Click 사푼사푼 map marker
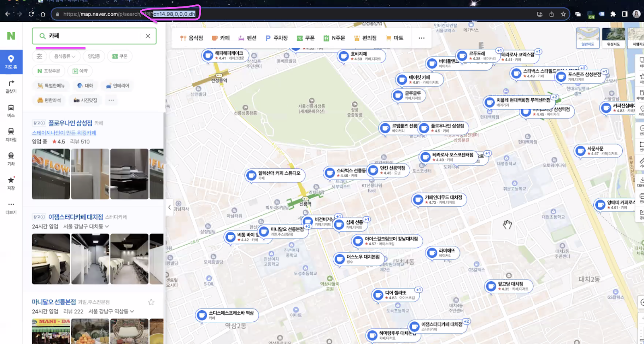 599,151
